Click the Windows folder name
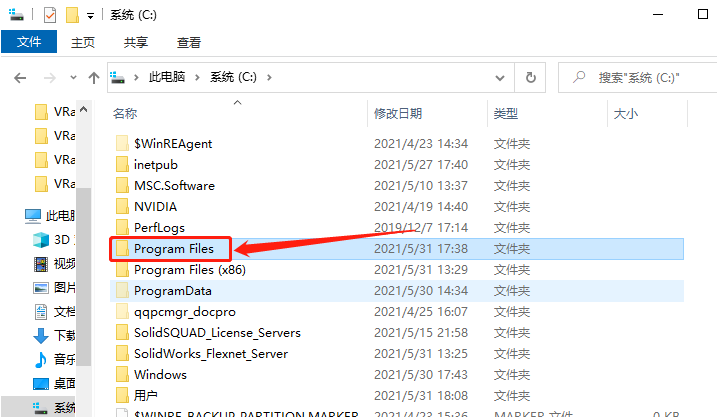This screenshot has height=417, width=717. click(x=161, y=375)
